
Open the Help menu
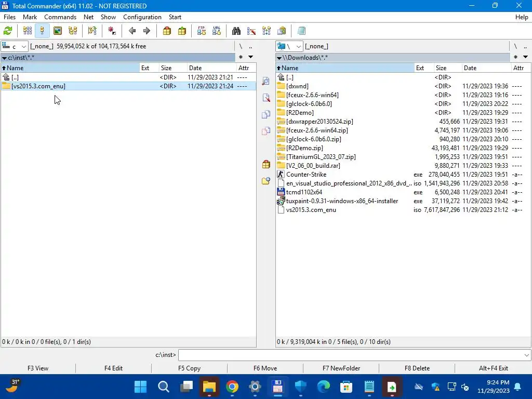(x=522, y=17)
